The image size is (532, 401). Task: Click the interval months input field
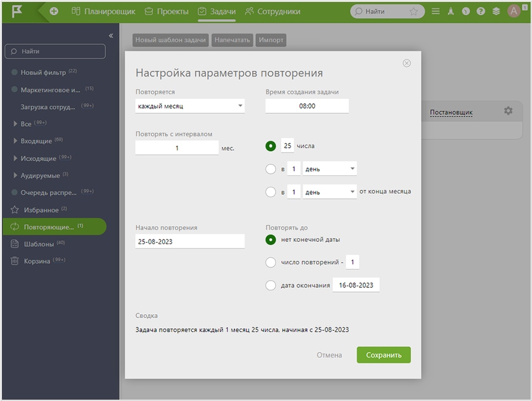coord(177,148)
